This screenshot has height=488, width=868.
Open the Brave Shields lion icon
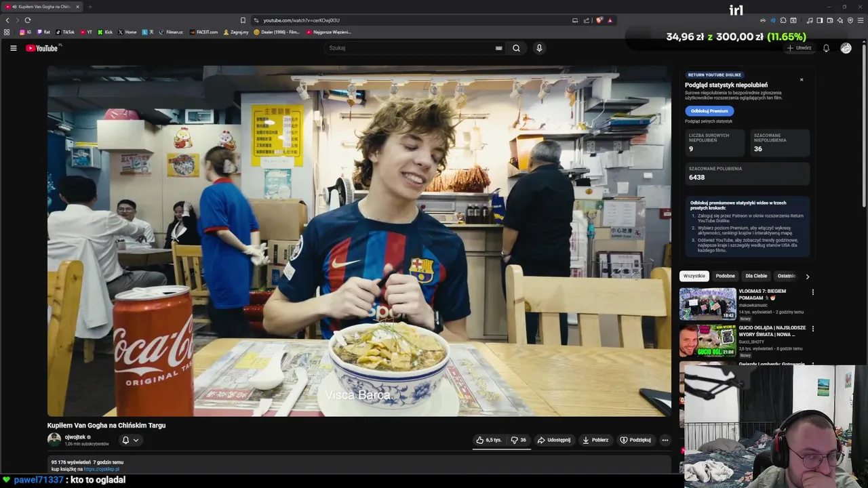click(x=599, y=20)
